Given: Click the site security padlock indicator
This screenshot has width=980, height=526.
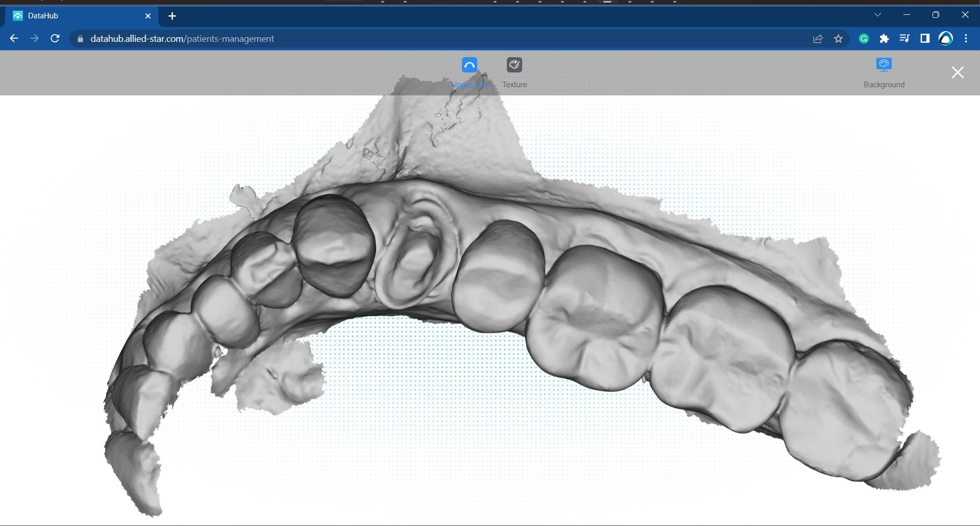Looking at the screenshot, I should [80, 38].
